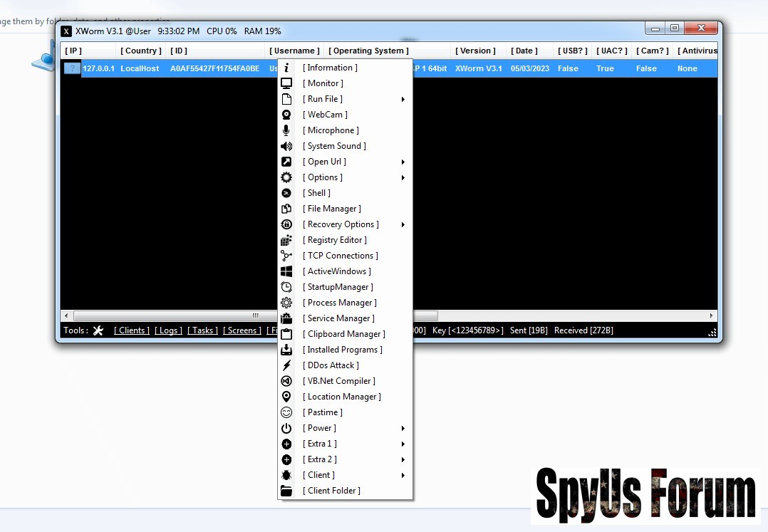Click the ActiveWindows logo icon
The width and height of the screenshot is (768, 532).
[x=286, y=271]
